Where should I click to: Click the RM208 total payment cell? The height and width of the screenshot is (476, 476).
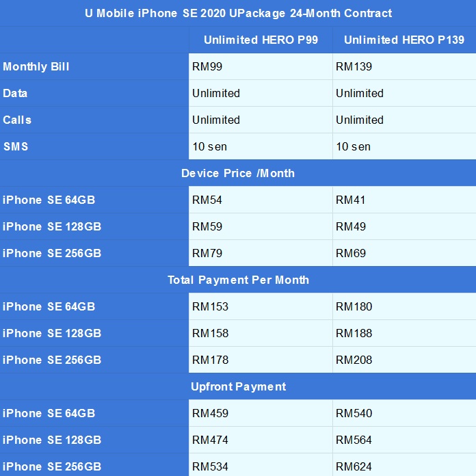[x=354, y=360]
